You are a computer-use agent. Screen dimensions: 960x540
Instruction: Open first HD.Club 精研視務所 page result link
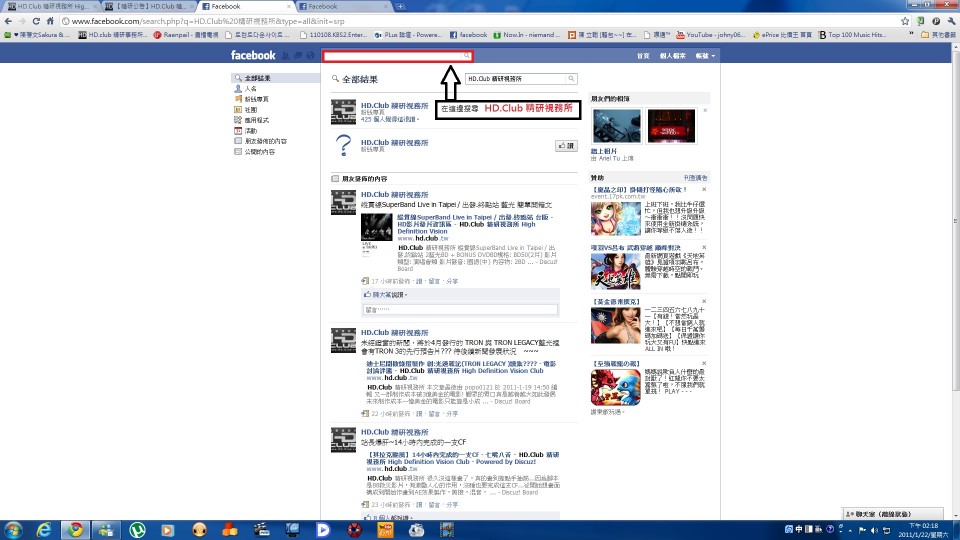point(394,105)
